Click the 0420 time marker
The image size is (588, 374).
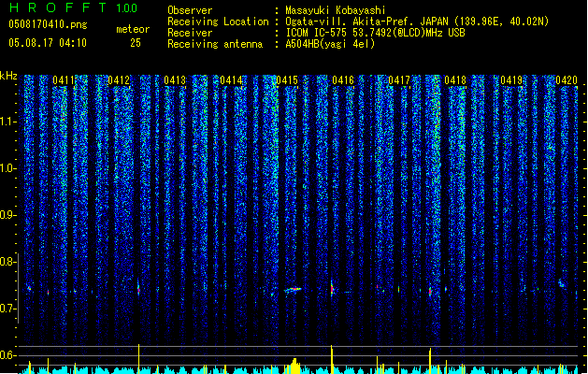pos(566,80)
